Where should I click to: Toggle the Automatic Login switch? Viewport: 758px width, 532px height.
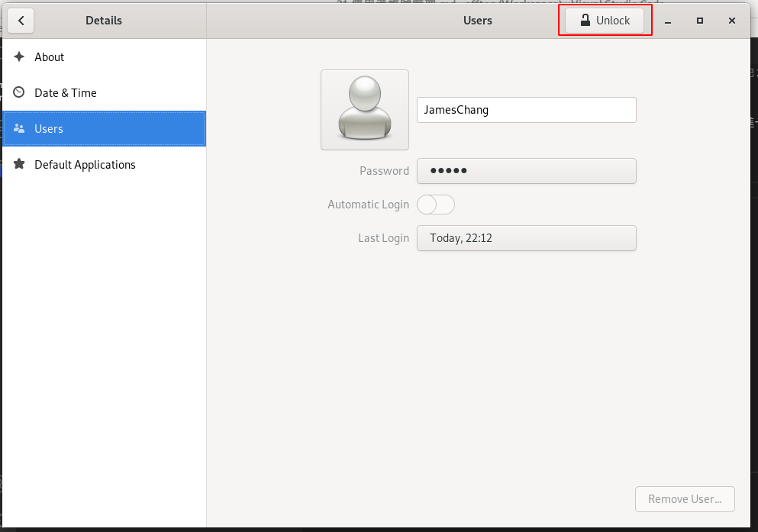436,205
